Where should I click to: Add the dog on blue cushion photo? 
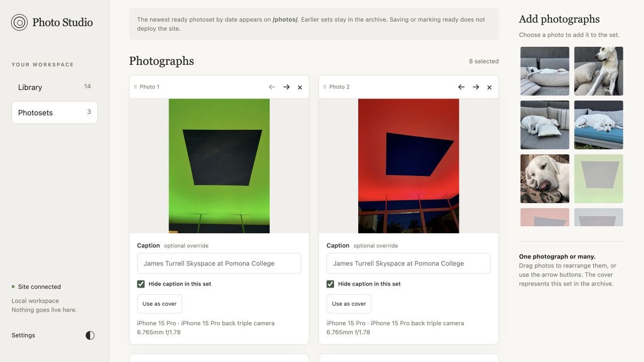(x=599, y=125)
